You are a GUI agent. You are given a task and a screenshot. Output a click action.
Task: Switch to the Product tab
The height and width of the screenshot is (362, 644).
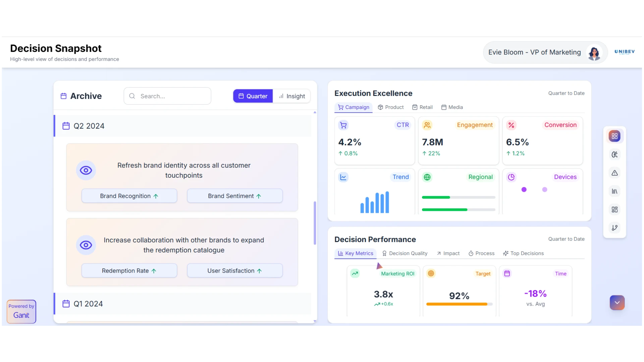[x=391, y=107]
